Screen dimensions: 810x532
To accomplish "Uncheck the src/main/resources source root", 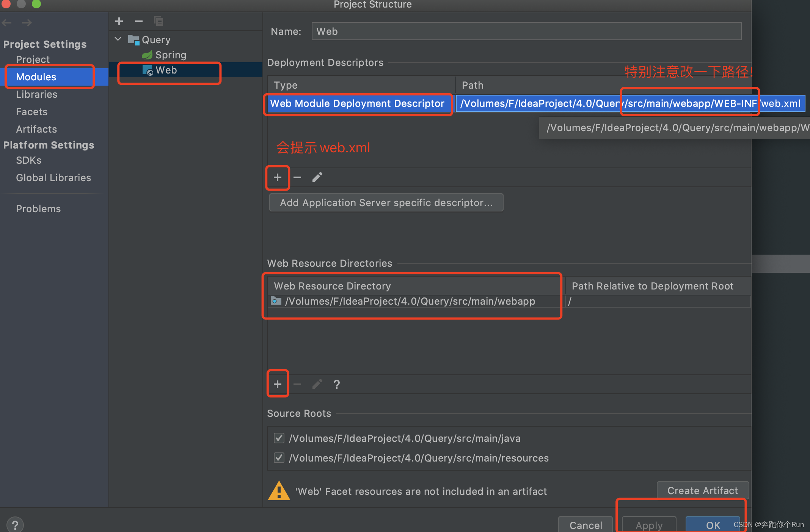I will pyautogui.click(x=279, y=457).
